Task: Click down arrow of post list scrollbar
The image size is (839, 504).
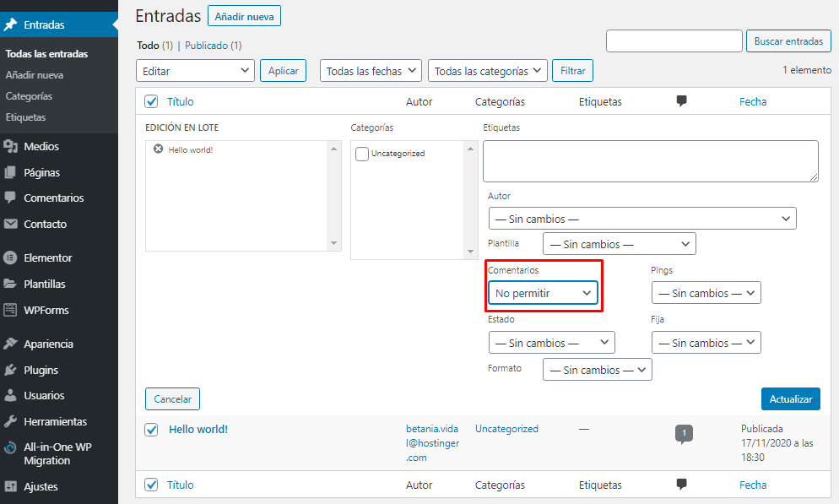Action: coord(334,243)
